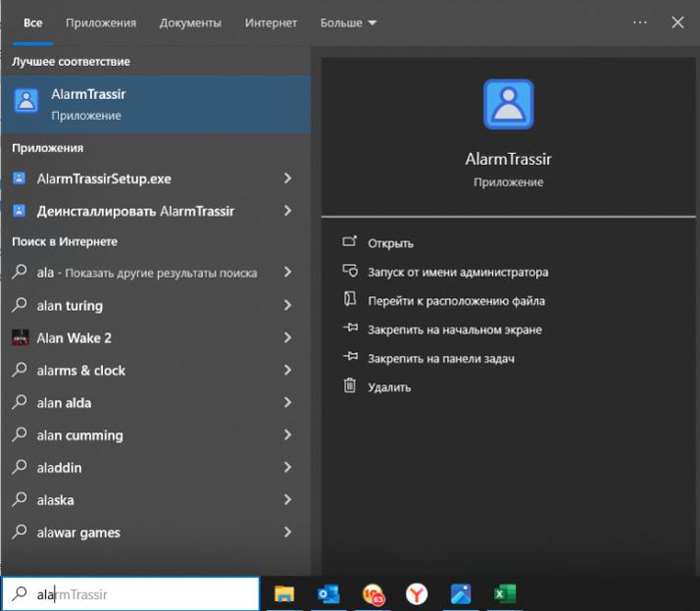Click the 1C taskbar icon with red badge
The image size is (700, 611).
click(x=373, y=594)
